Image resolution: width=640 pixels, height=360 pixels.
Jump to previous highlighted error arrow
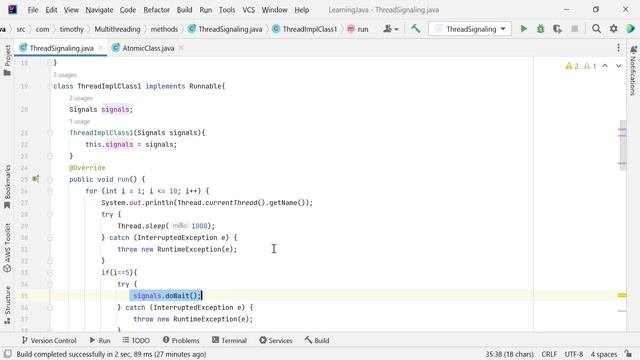605,66
